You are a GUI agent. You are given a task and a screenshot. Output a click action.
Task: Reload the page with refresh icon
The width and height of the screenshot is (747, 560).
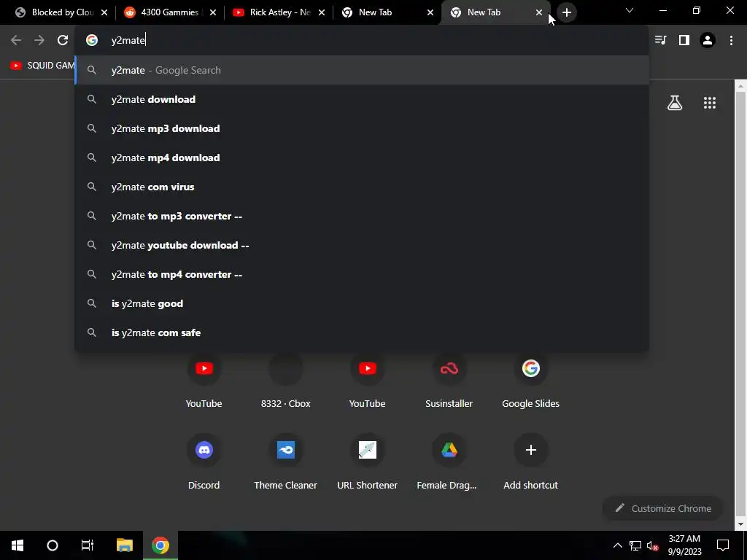click(63, 41)
